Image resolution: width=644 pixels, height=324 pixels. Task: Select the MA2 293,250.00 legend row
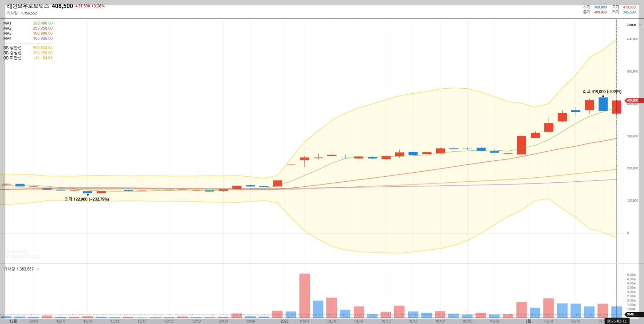click(28, 28)
